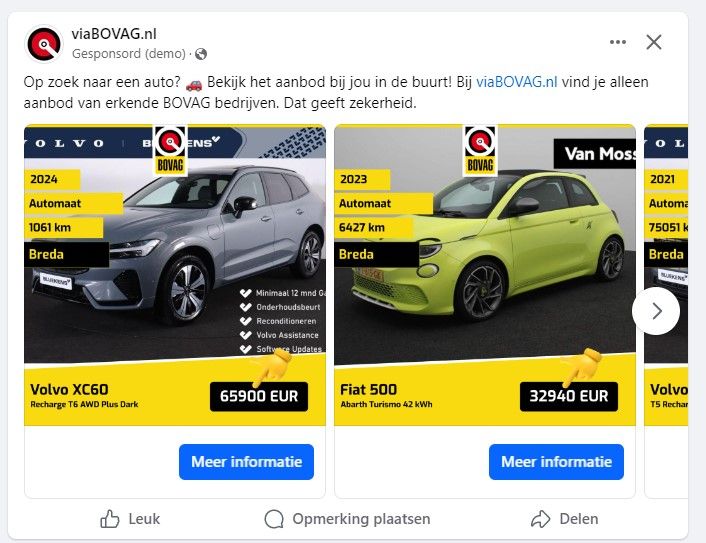Click the globe public-audience icon
The width and height of the screenshot is (706, 543).
(x=201, y=54)
